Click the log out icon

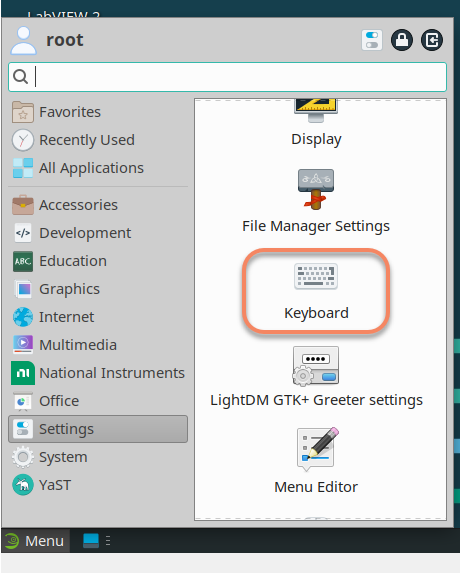[432, 40]
